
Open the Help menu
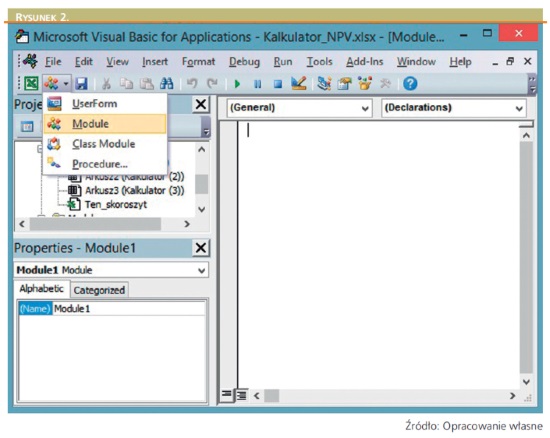[x=460, y=62]
